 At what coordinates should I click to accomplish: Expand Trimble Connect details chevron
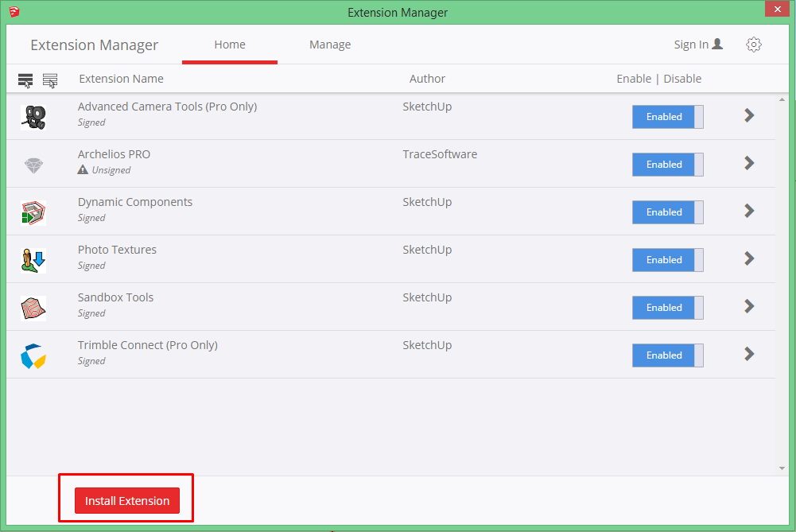click(749, 354)
